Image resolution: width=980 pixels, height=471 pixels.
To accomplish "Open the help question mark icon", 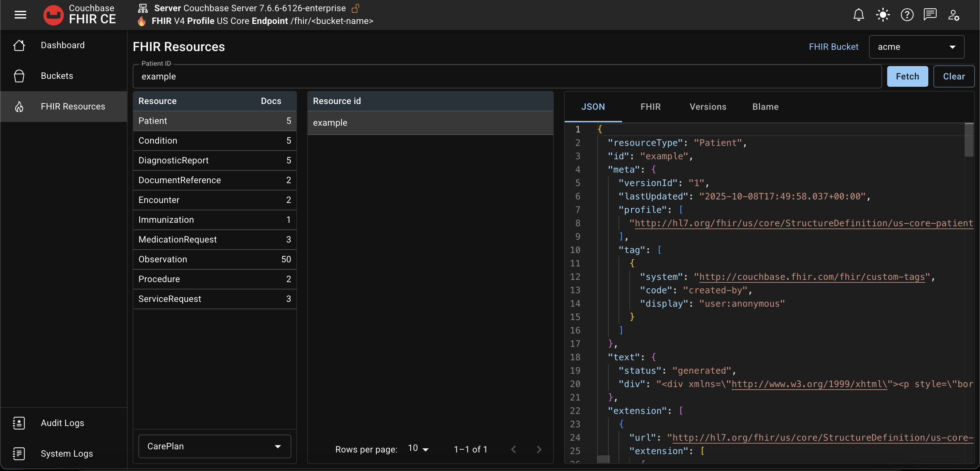I will (907, 15).
